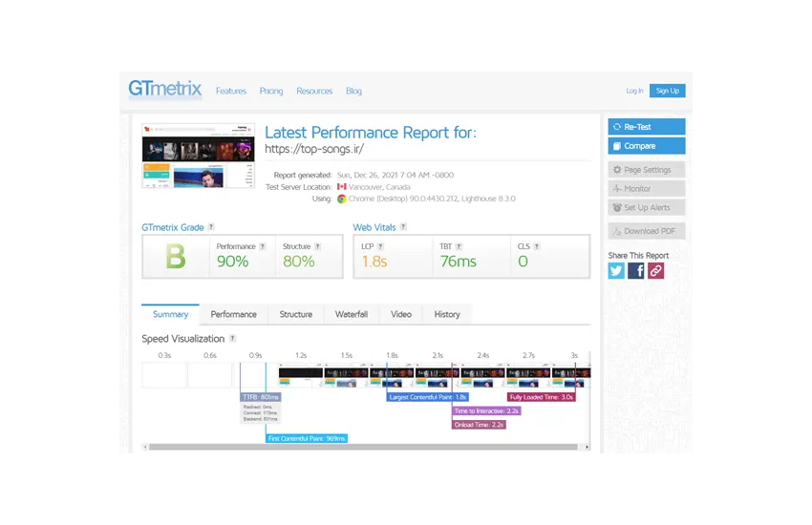Click the Facebook share icon
812x525 pixels.
click(x=636, y=271)
